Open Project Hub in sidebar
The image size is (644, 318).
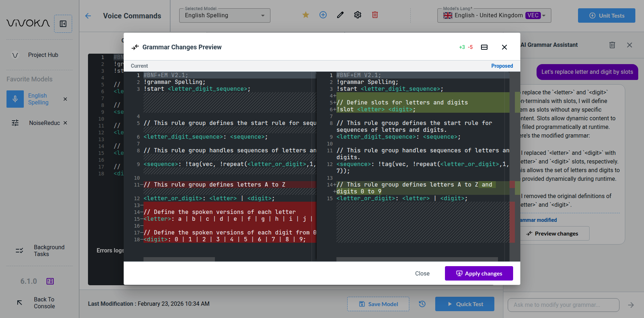click(43, 55)
